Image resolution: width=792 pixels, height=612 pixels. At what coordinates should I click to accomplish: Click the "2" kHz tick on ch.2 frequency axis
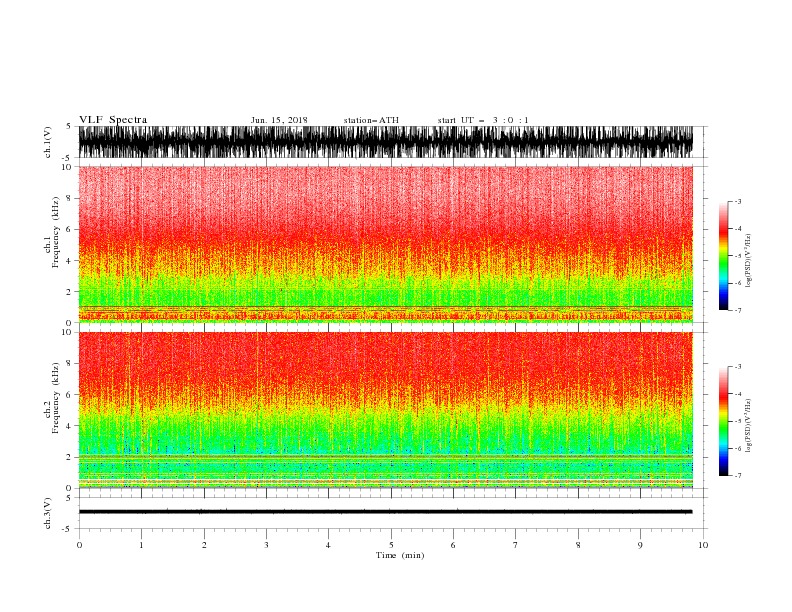tap(69, 457)
